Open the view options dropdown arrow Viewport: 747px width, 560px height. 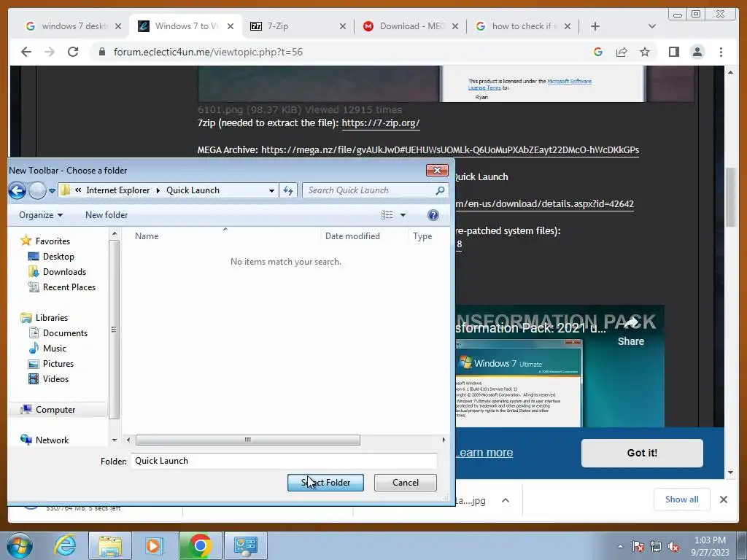pos(403,215)
